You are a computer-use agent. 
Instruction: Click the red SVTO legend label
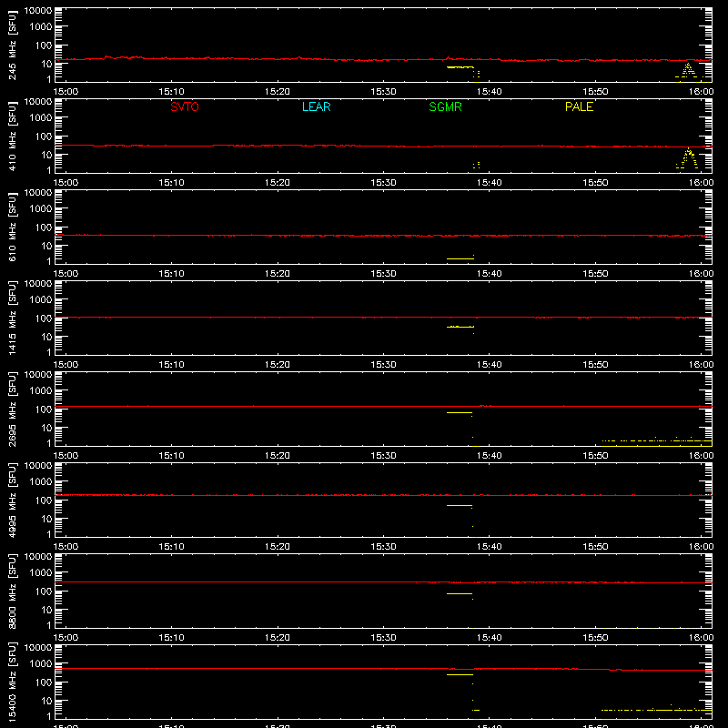pos(185,106)
